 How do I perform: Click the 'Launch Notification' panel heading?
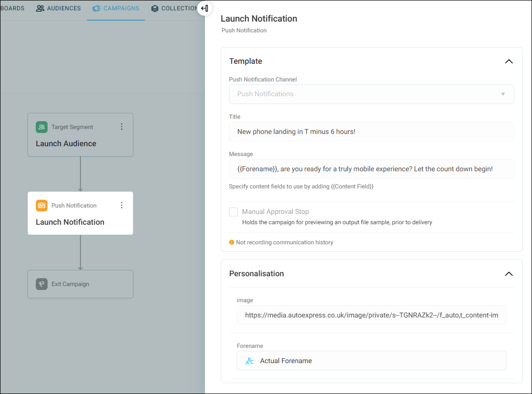click(259, 19)
